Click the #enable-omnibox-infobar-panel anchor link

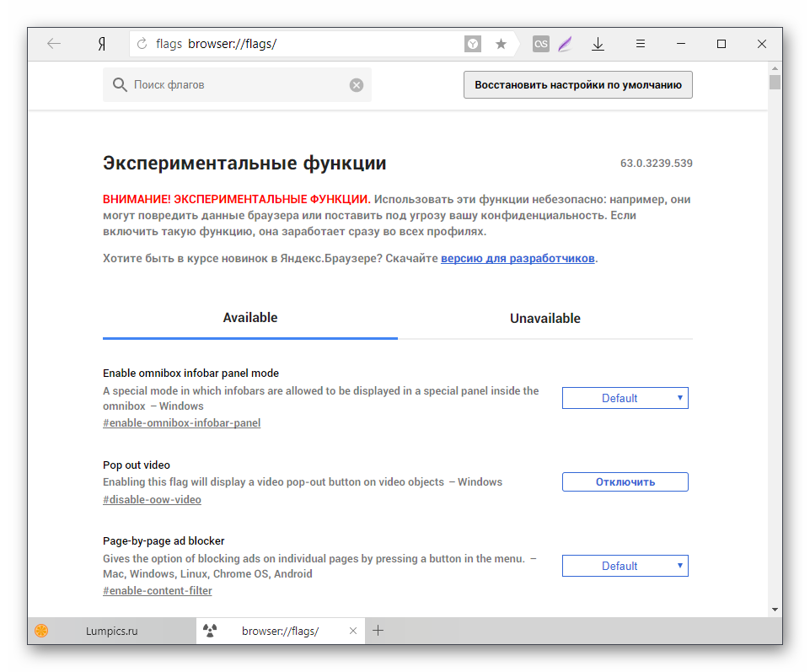181,422
